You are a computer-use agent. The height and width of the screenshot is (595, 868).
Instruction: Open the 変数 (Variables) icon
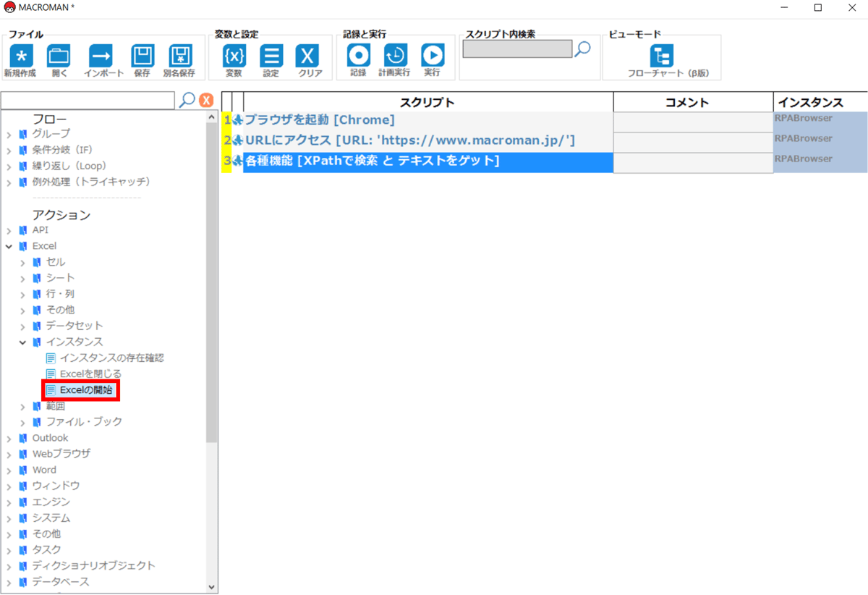[234, 56]
